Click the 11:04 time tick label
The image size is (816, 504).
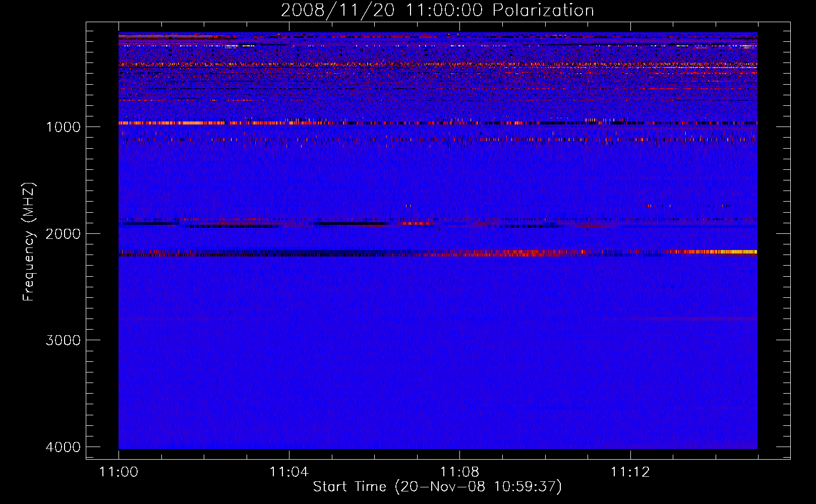pos(289,472)
